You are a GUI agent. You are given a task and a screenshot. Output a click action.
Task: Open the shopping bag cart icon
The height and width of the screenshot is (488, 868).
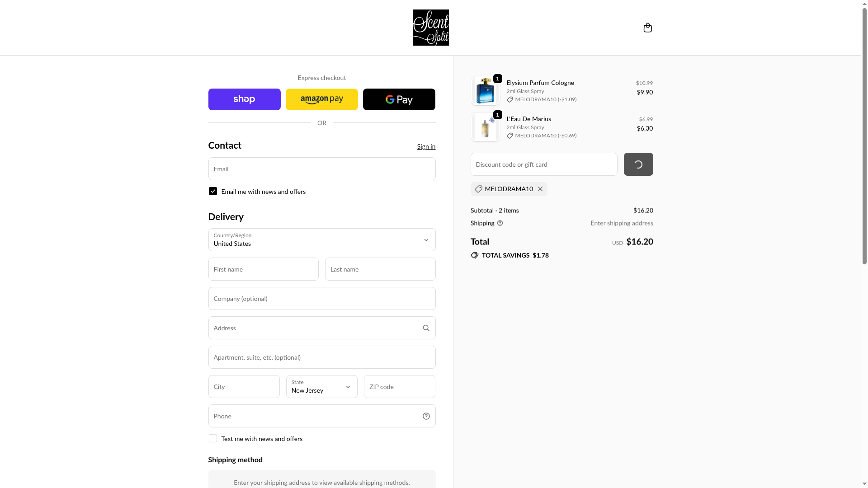(647, 28)
